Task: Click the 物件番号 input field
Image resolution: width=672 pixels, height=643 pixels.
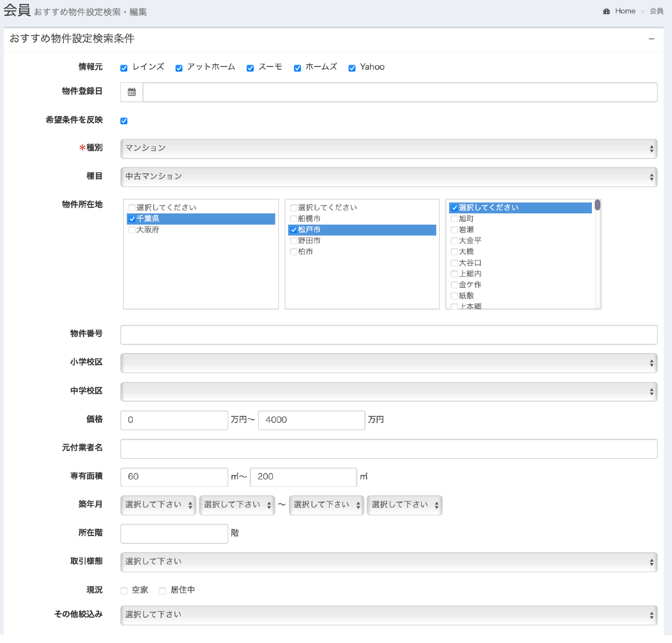Action: coord(389,335)
